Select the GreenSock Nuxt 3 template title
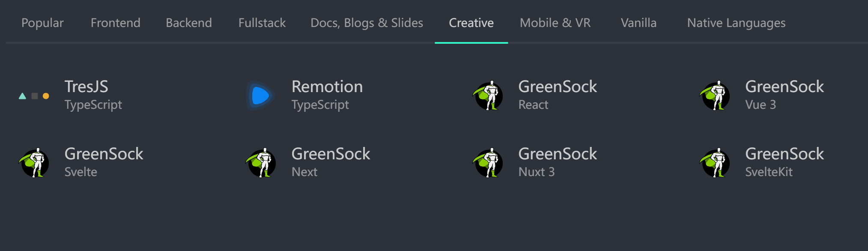Viewport: 868px width, 251px height. (558, 154)
